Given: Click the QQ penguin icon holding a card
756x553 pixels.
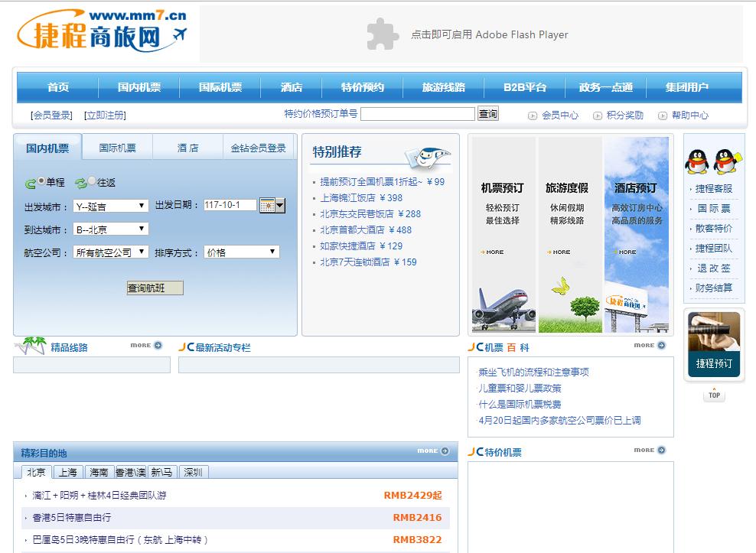Looking at the screenshot, I should coord(725,161).
